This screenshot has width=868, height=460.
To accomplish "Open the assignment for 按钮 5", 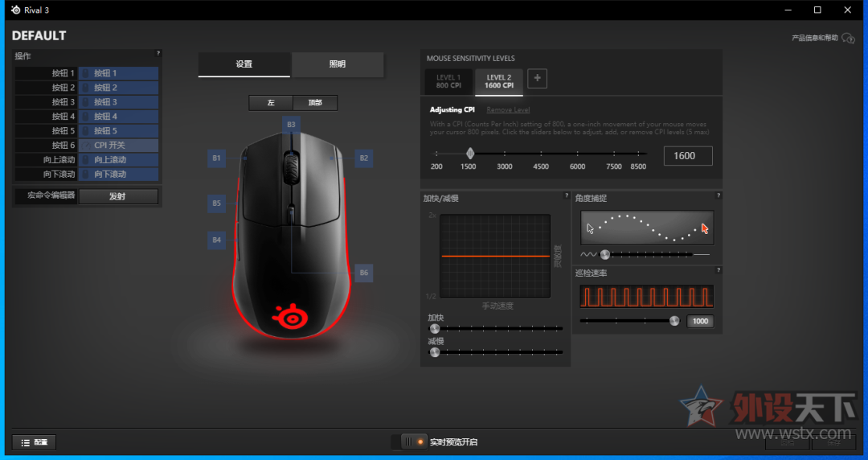I will 118,131.
